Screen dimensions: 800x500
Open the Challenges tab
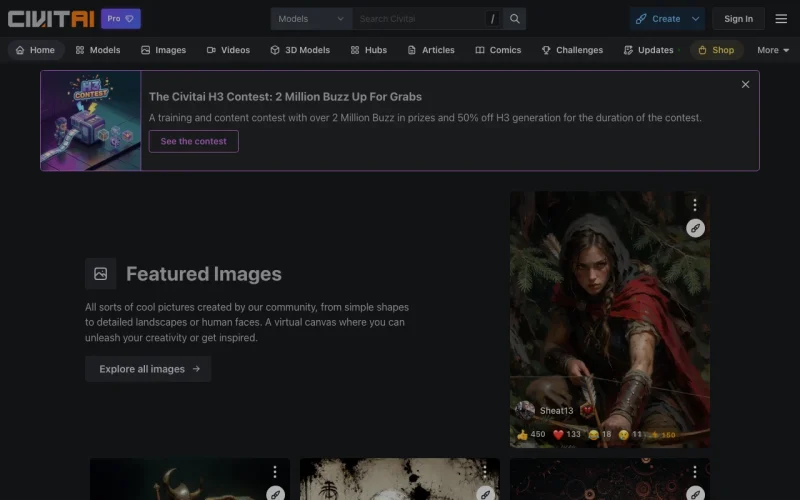point(572,50)
